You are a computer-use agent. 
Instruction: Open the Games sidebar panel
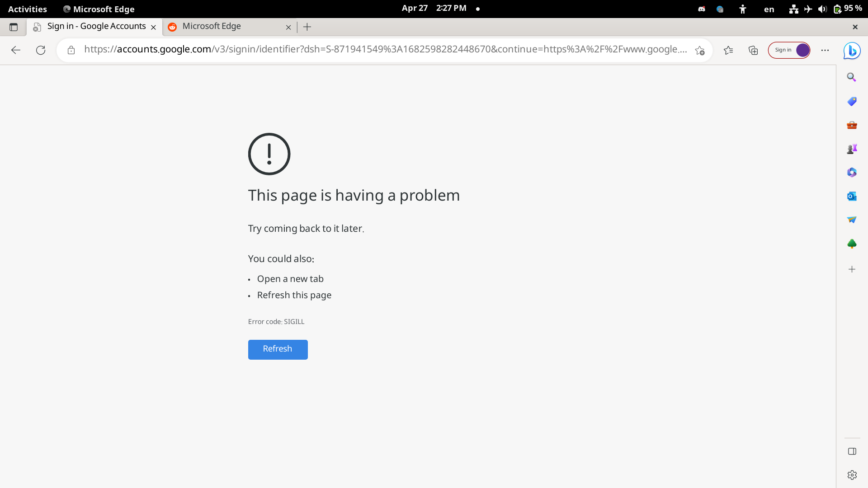pos(853,148)
